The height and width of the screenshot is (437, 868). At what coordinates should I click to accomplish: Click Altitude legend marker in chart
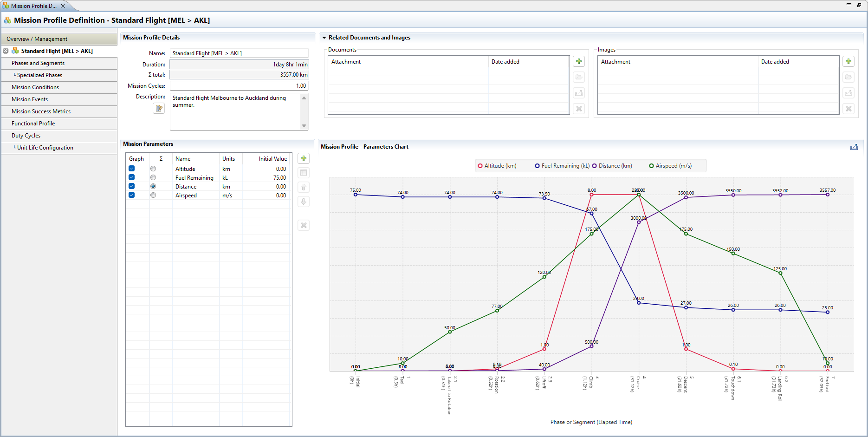click(480, 166)
